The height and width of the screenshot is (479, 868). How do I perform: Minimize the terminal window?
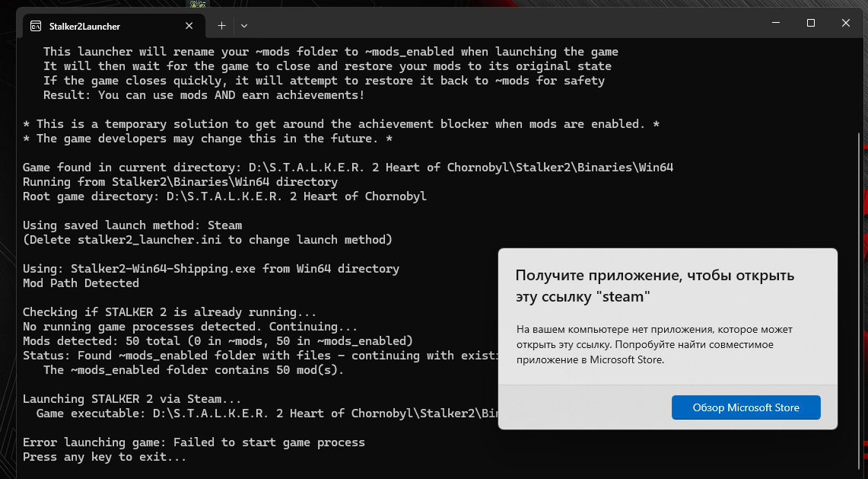tap(775, 23)
